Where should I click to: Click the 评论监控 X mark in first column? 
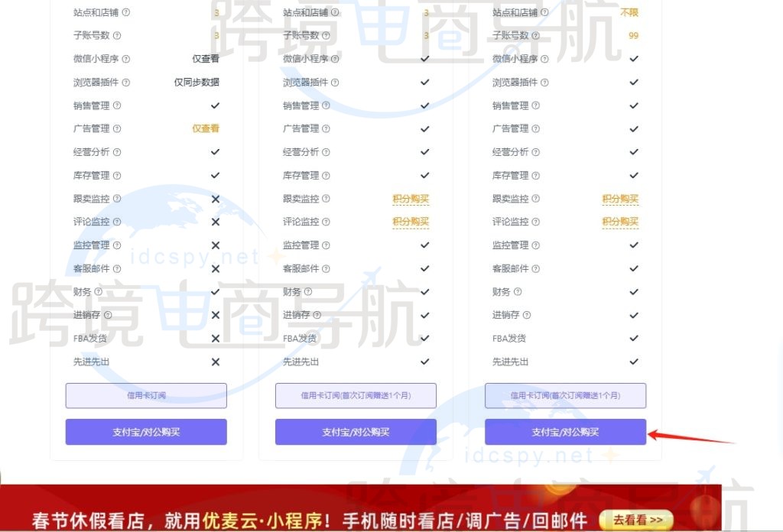pos(216,222)
